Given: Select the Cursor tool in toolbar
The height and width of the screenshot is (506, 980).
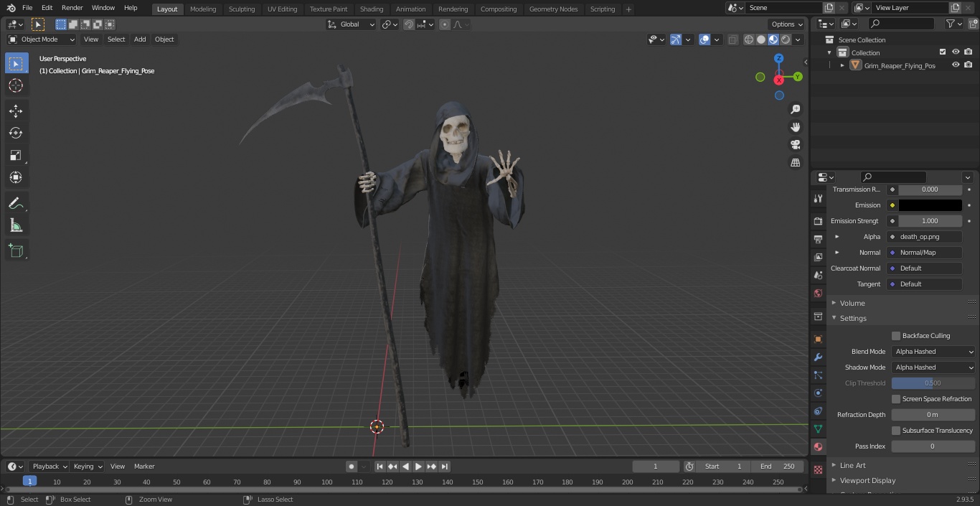Looking at the screenshot, I should tap(16, 85).
